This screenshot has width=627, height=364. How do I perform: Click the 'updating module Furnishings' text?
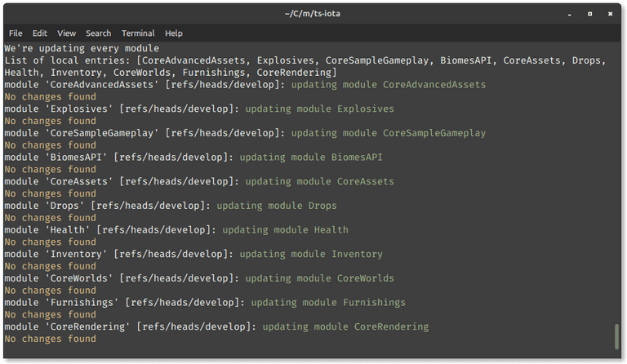[328, 303]
